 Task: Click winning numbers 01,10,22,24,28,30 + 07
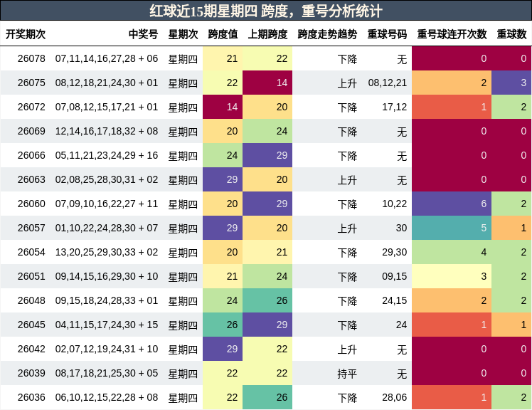tap(107, 228)
